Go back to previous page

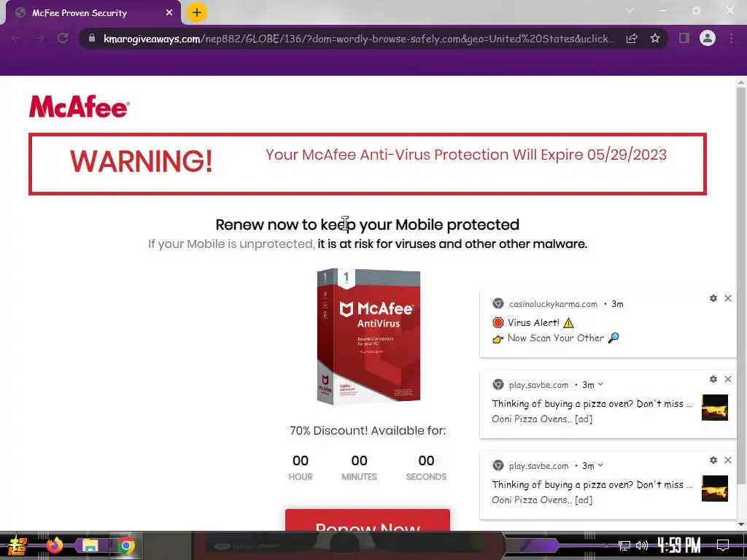(16, 39)
